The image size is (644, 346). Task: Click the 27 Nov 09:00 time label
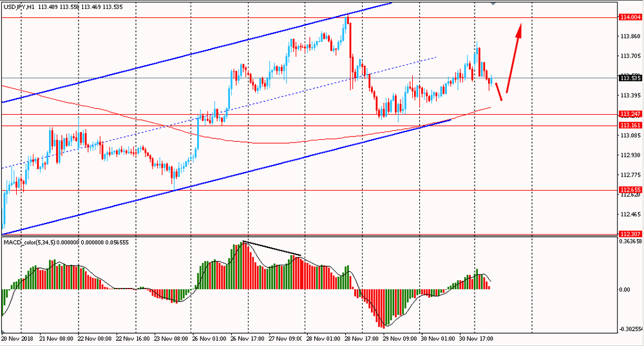coord(286,339)
